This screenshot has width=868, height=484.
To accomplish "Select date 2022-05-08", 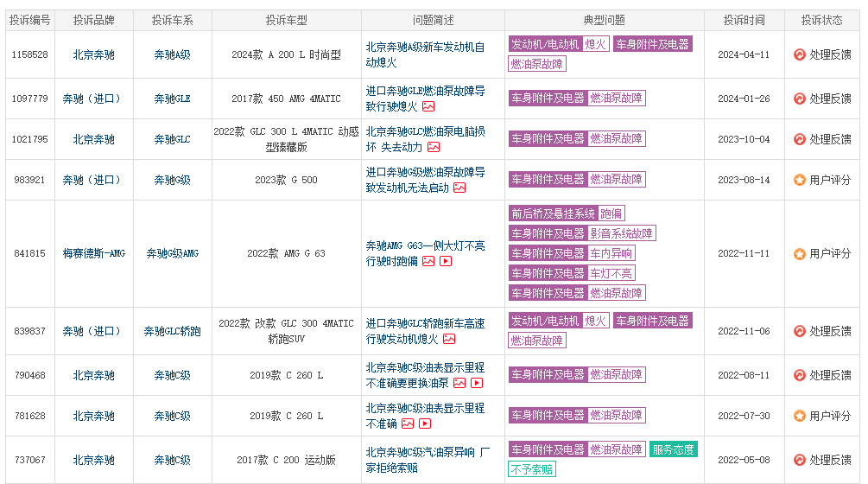I will click(x=744, y=460).
